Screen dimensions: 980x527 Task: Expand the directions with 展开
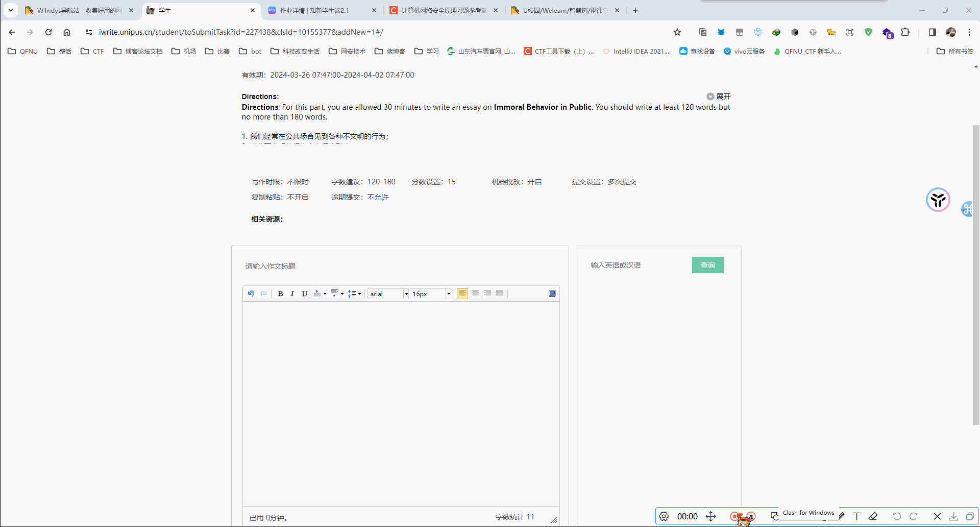coord(719,97)
